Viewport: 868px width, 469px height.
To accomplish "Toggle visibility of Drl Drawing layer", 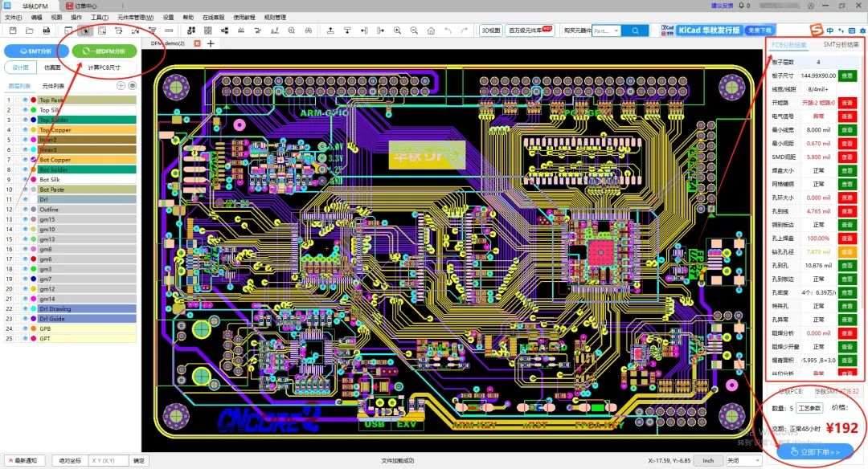I will click(x=25, y=309).
